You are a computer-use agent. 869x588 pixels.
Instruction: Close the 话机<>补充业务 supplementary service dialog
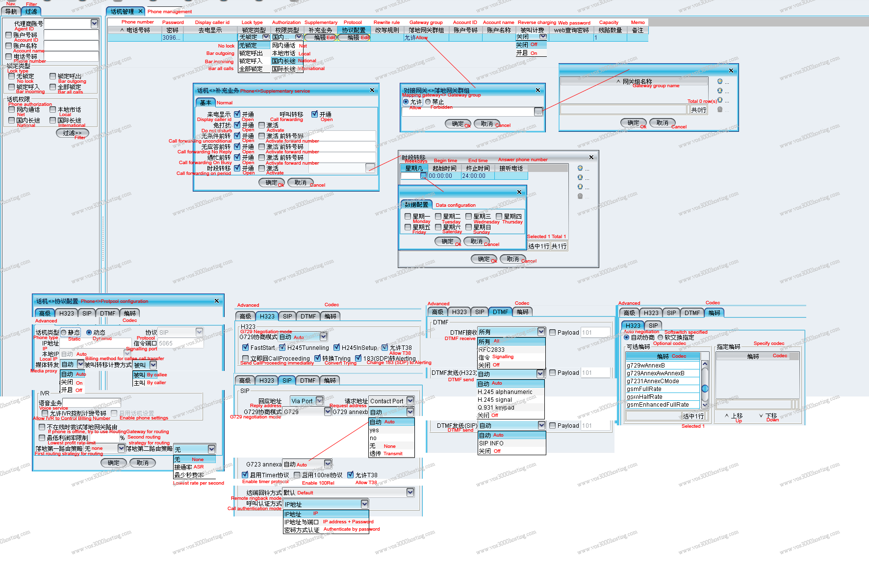pos(372,90)
